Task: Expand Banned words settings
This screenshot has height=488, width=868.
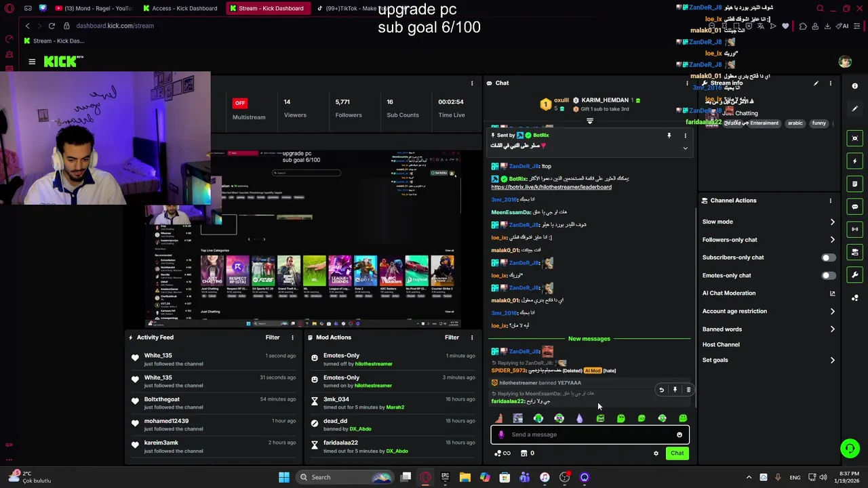Action: tap(833, 329)
